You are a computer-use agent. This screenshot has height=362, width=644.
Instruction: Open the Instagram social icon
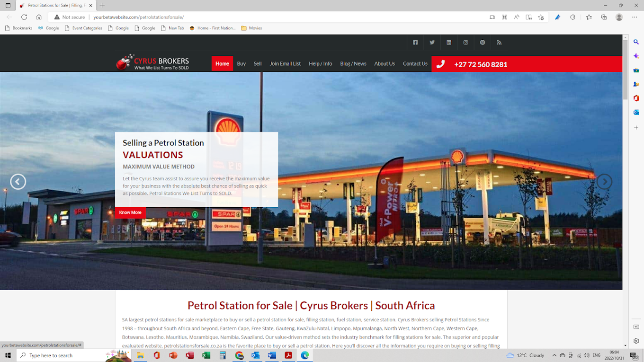click(x=465, y=42)
